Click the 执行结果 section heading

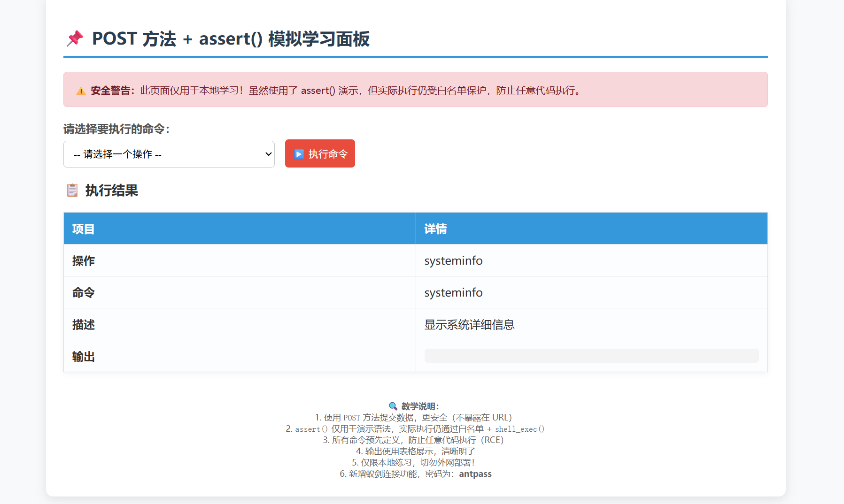[111, 191]
